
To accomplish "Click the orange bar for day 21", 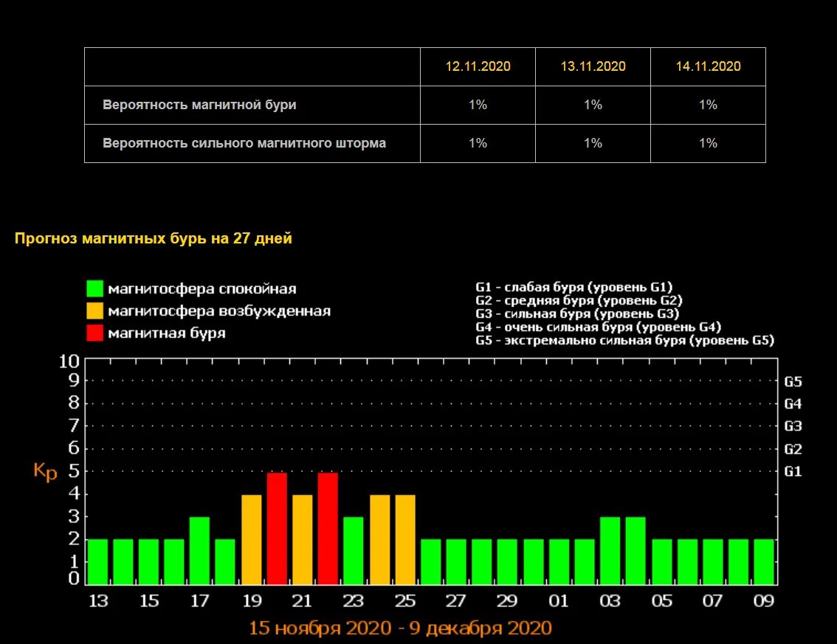I will point(302,540).
